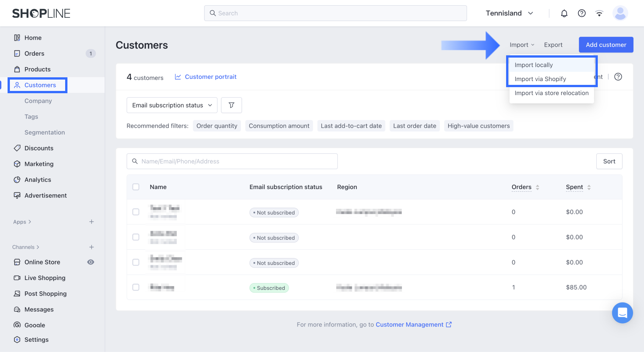Select all customers via header checkbox
Screen dimensions: 644x352
pyautogui.click(x=136, y=187)
